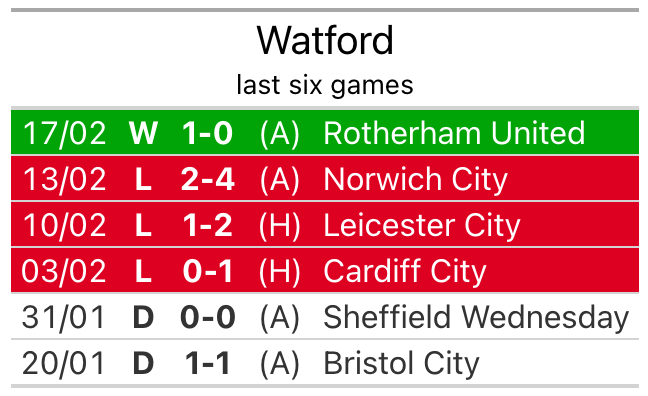Click the 31/01 date entry
The image size is (648, 396).
click(x=63, y=317)
